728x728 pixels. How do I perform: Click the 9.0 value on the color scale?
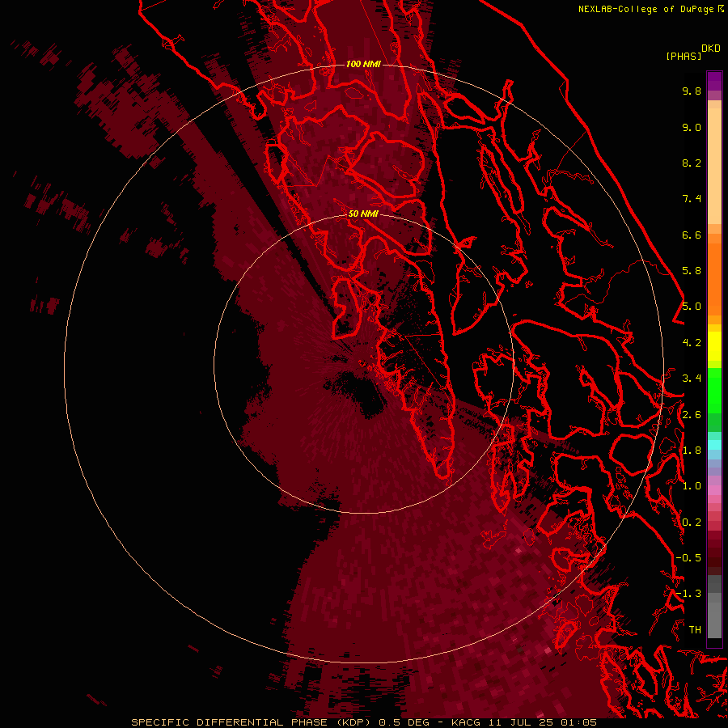coord(692,127)
